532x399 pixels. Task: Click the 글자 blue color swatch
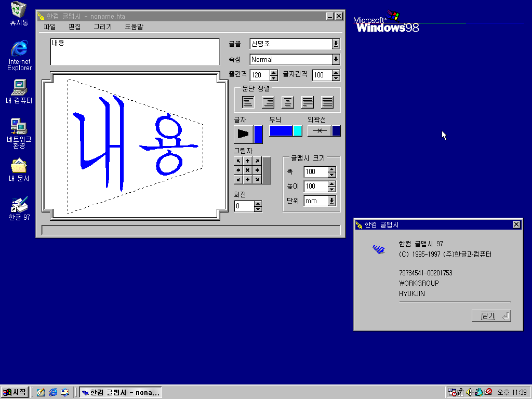[258, 134]
